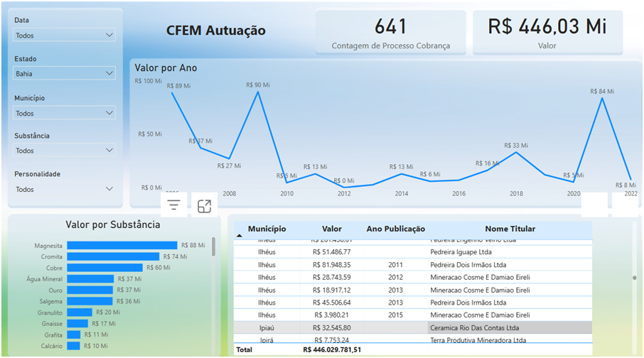Click the focus mode icon
The height and width of the screenshot is (358, 644).
204,206
